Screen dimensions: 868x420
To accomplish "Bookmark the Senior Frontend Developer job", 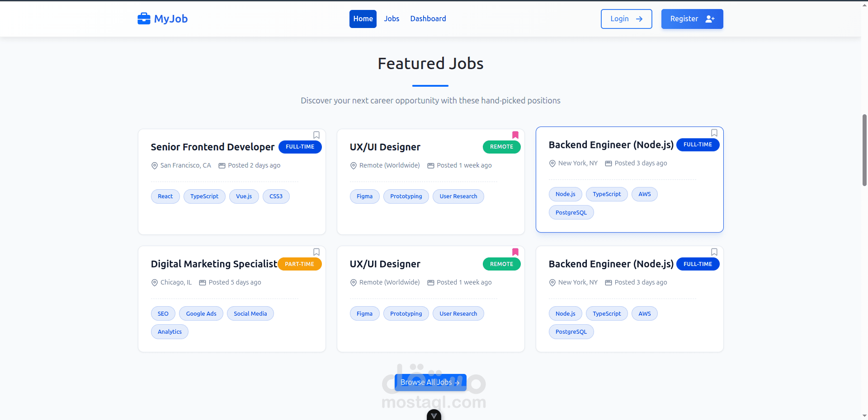I will 316,135.
